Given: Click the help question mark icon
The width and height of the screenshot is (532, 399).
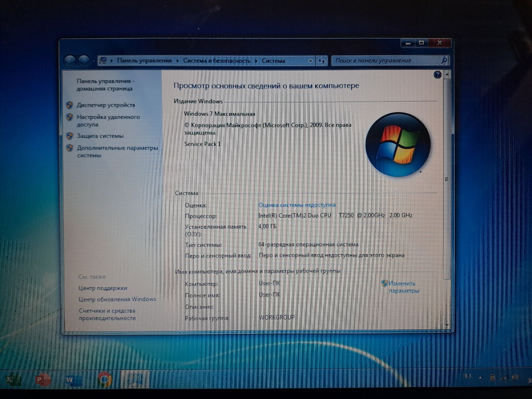Looking at the screenshot, I should point(438,74).
